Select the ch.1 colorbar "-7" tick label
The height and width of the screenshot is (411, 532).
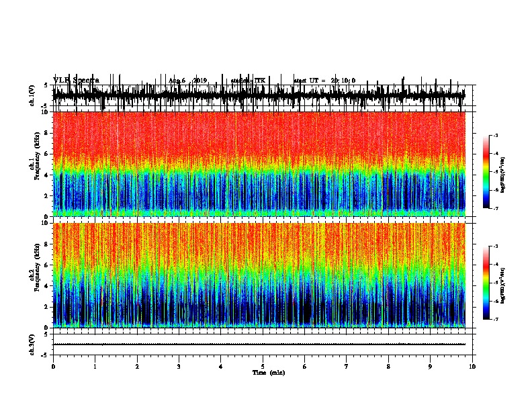pos(495,208)
